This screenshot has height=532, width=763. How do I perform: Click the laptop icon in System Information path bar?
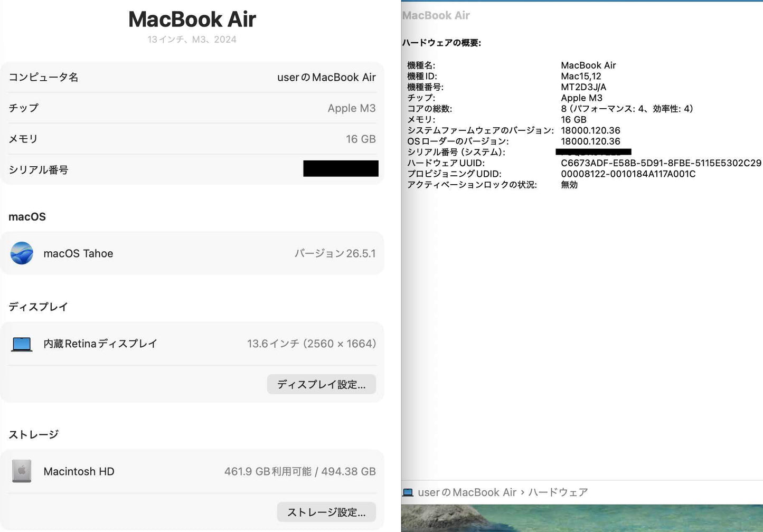pos(408,492)
